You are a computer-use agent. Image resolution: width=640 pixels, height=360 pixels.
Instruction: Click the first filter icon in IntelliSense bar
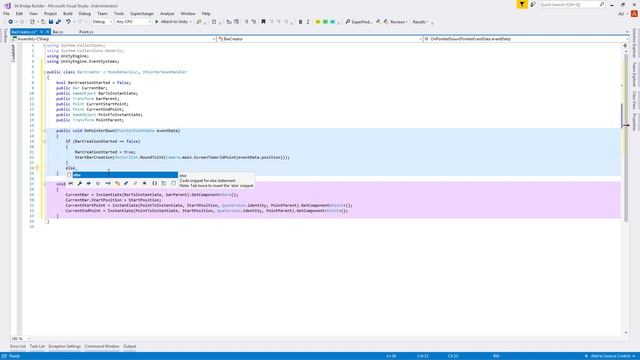71,183
